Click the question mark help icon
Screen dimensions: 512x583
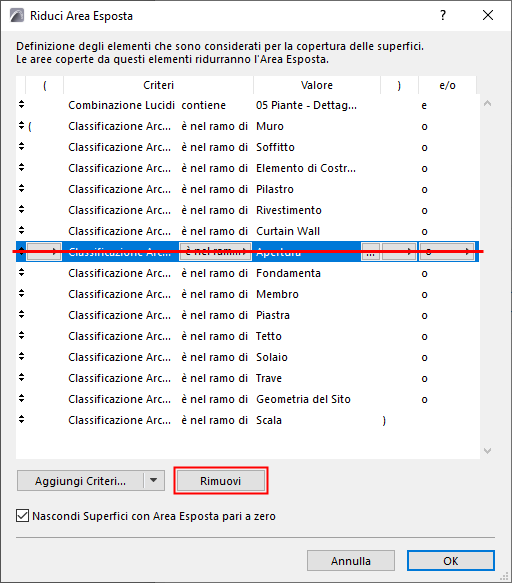442,15
